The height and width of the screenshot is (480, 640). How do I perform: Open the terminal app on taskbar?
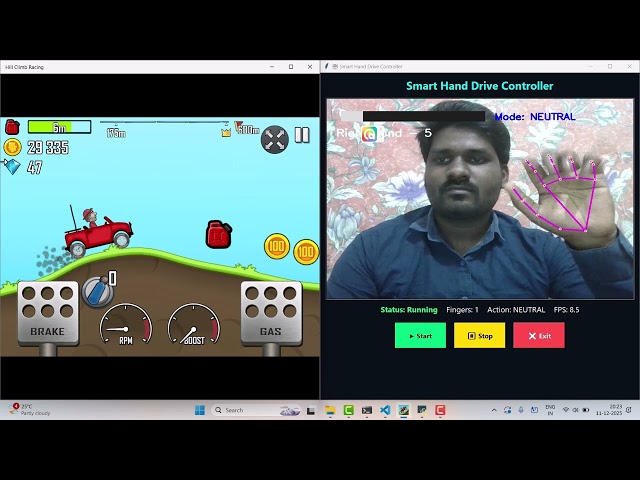[367, 410]
